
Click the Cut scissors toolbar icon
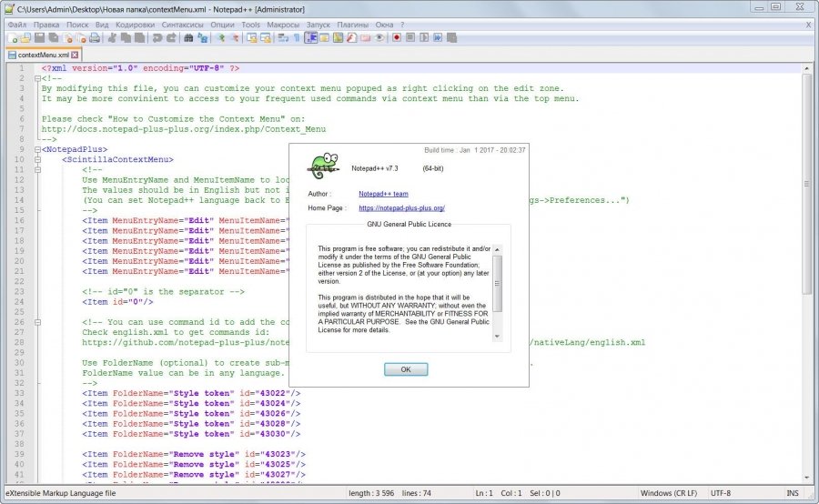[x=112, y=38]
